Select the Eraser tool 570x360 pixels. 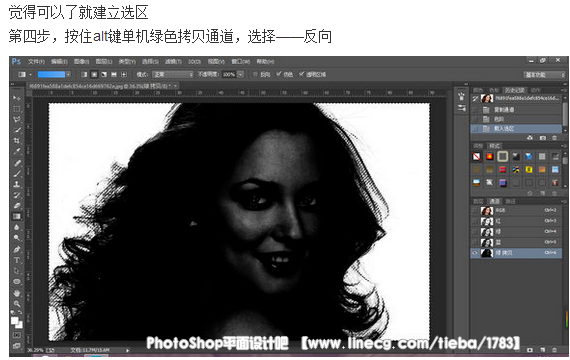17,205
